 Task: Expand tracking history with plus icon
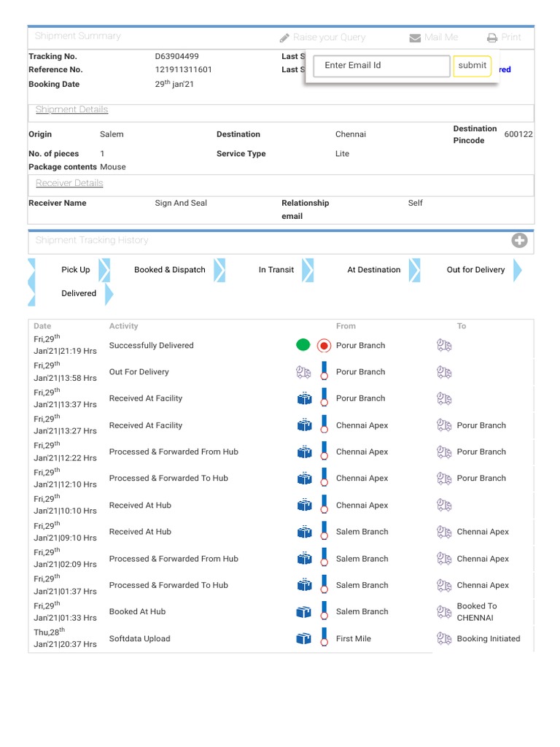[x=519, y=241]
